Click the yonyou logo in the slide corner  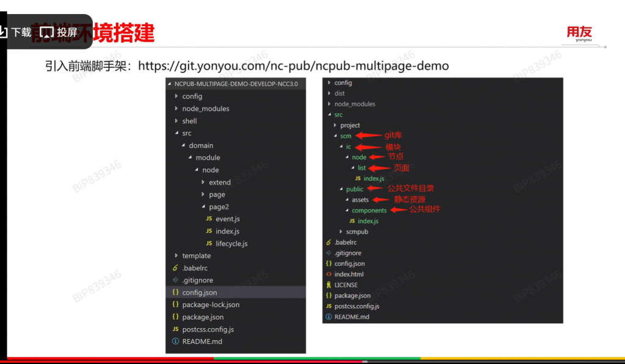pos(579,34)
